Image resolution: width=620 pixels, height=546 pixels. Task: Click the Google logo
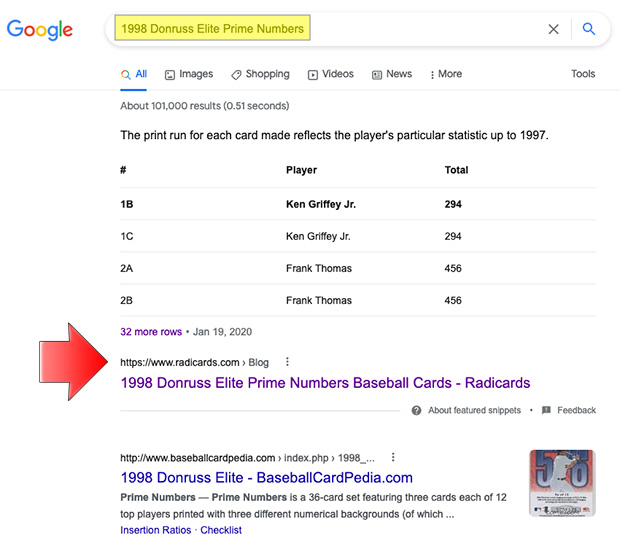[40, 30]
